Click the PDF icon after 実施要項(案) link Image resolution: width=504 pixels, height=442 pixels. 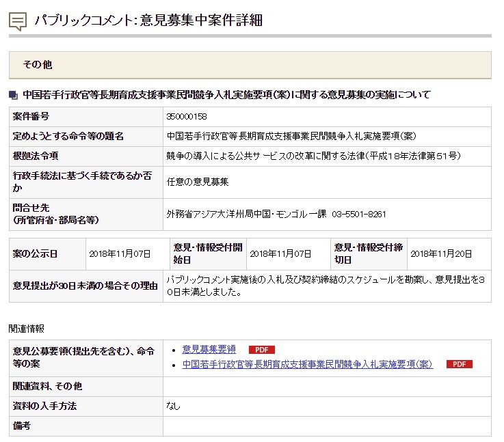[x=459, y=364]
